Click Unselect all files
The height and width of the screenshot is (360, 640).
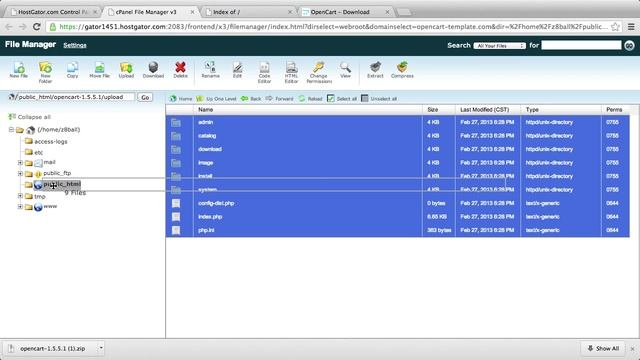point(379,99)
